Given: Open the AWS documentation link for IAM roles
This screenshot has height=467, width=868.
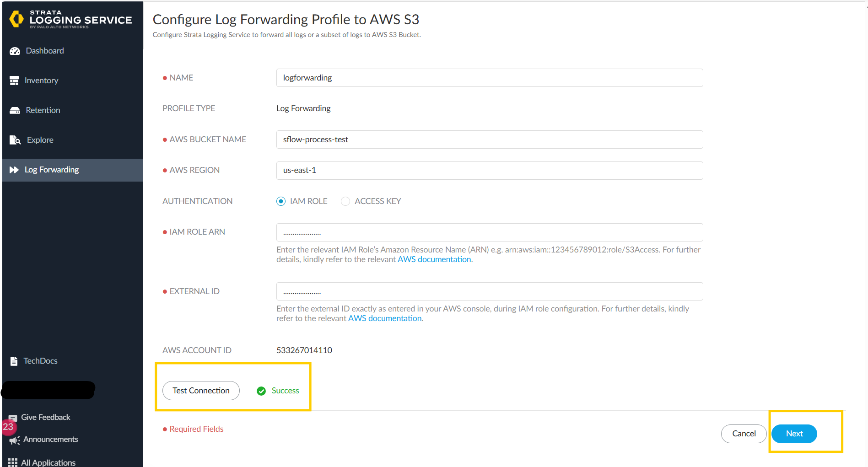Looking at the screenshot, I should click(433, 259).
